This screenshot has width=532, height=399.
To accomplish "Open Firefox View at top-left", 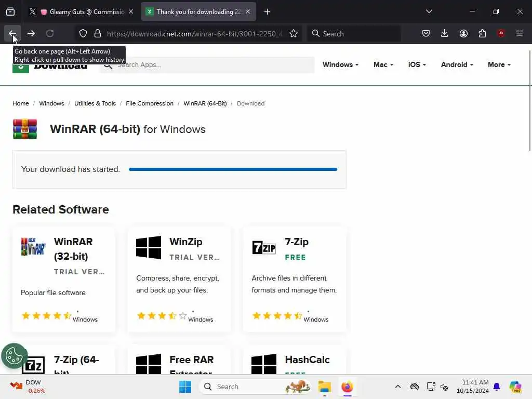I will coord(10,12).
